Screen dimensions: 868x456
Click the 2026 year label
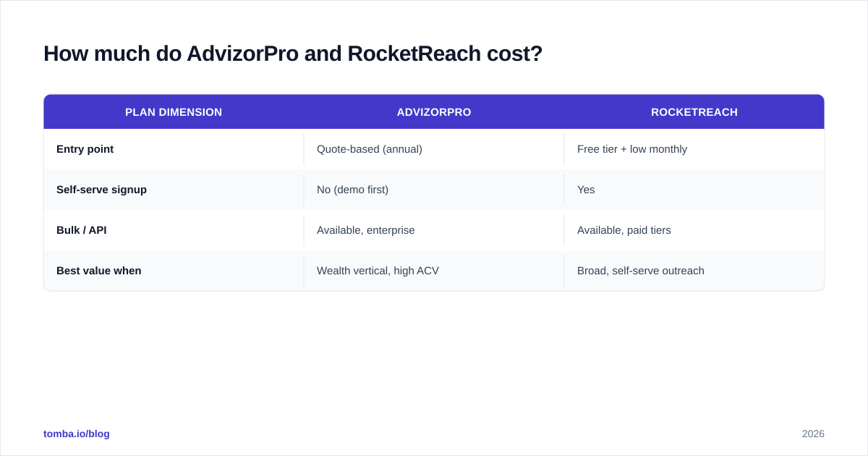pos(813,434)
